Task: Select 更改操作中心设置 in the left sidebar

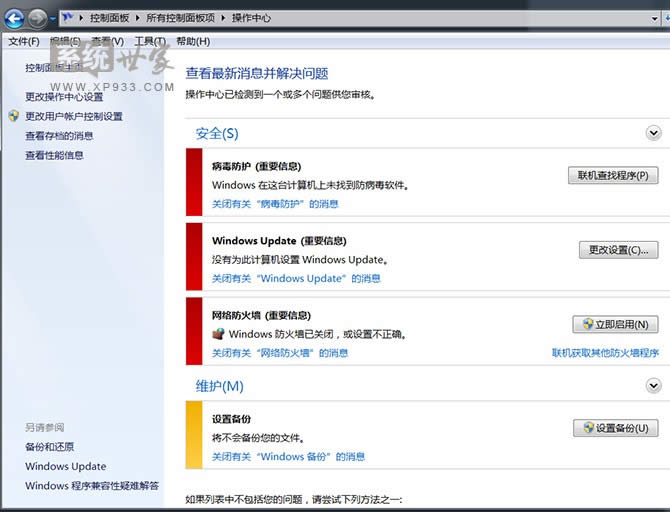Action: [x=64, y=97]
